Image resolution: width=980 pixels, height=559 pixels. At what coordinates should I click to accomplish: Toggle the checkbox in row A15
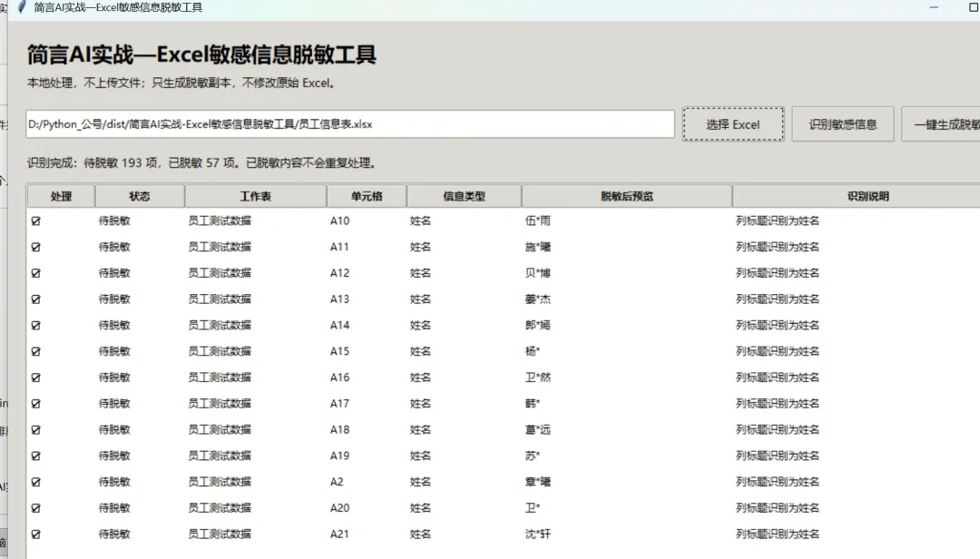tap(35, 351)
